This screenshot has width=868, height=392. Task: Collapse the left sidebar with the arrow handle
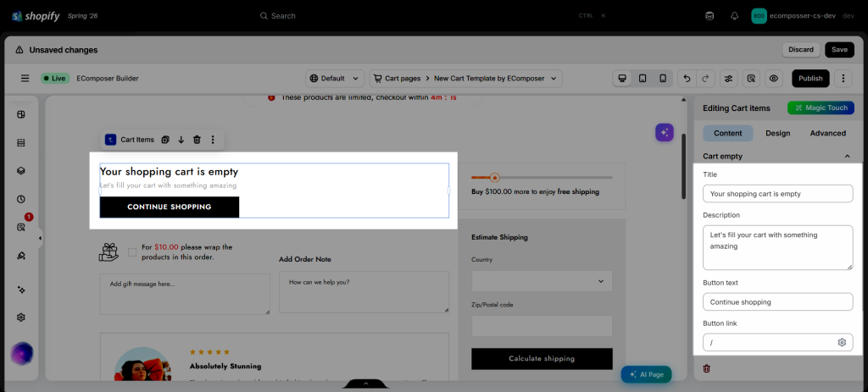click(x=40, y=238)
